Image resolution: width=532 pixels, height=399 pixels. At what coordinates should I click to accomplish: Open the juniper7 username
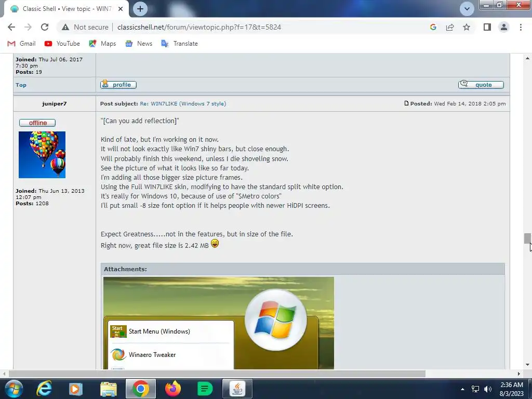tap(54, 103)
